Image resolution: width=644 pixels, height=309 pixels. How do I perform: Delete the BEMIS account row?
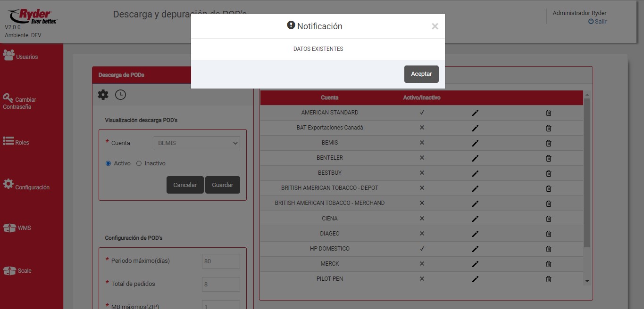click(x=548, y=143)
